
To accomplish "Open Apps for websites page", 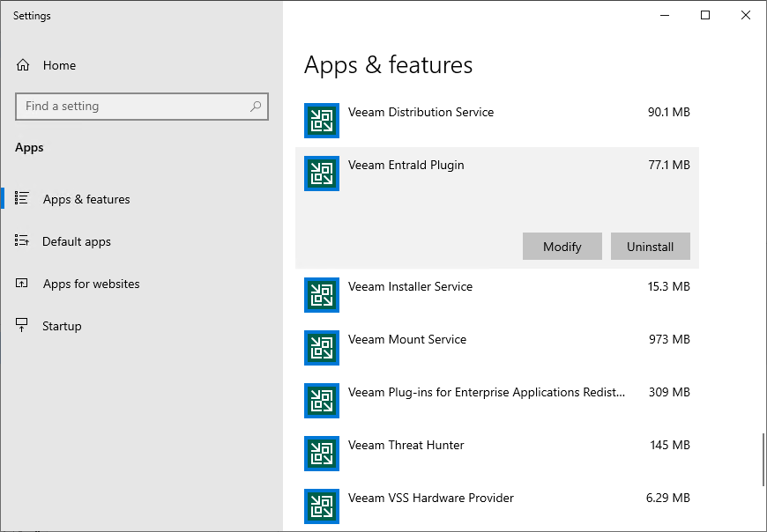I will point(91,284).
